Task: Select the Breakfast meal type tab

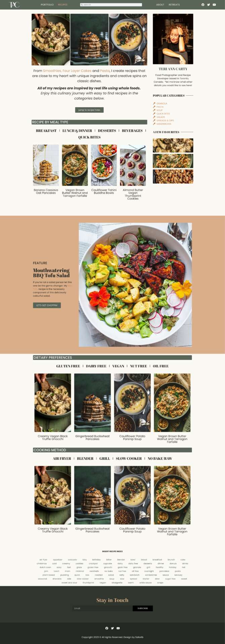Action: 46,131
